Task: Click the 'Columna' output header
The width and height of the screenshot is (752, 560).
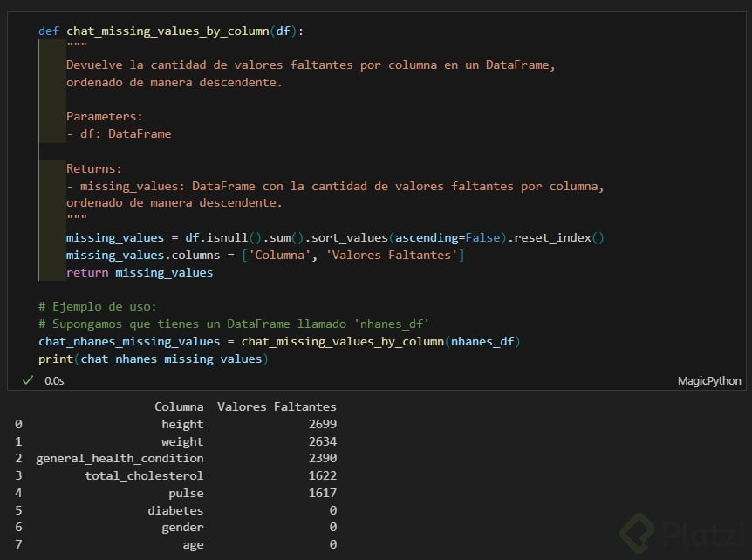Action: pos(179,406)
